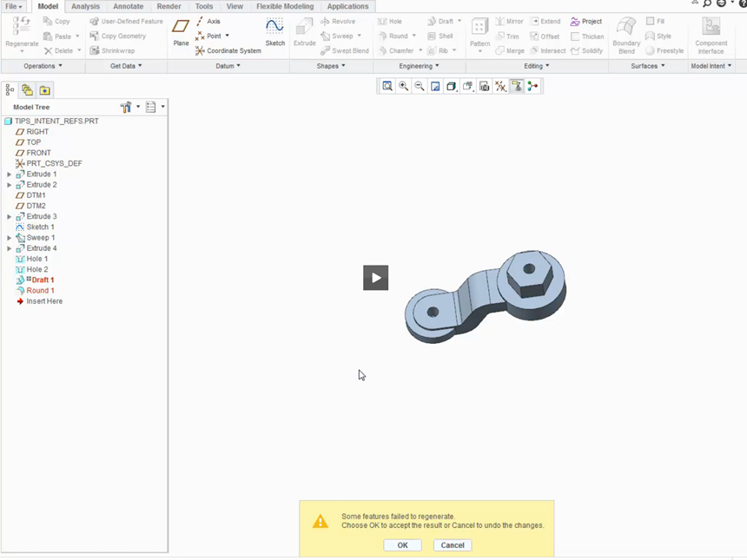Switch to Model Tree tab icon

pos(10,90)
